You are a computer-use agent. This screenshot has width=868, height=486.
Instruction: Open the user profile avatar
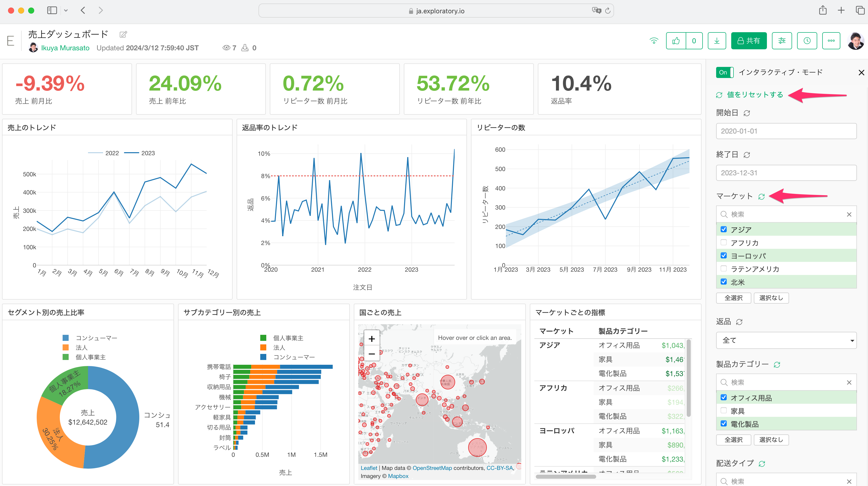pyautogui.click(x=855, y=41)
